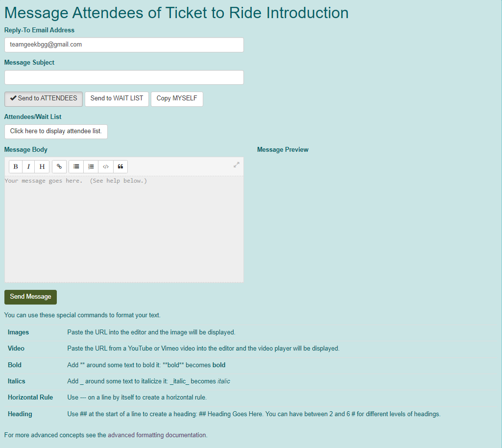The width and height of the screenshot is (502, 448).
Task: Click the Images help row label
Action: 18,332
